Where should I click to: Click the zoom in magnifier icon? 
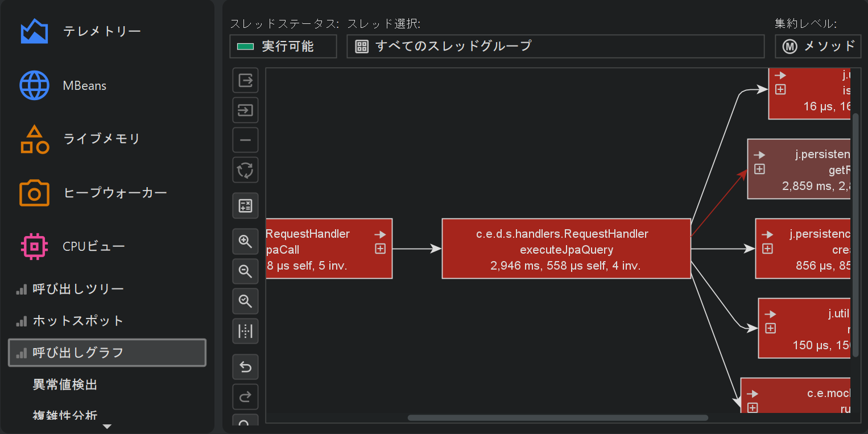(245, 242)
